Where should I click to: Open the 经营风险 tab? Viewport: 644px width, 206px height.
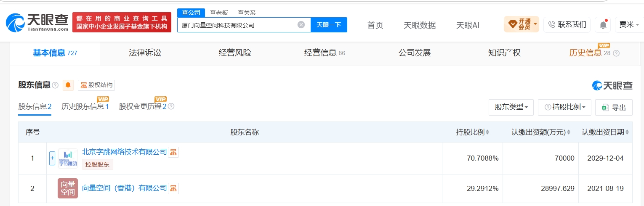coord(235,53)
